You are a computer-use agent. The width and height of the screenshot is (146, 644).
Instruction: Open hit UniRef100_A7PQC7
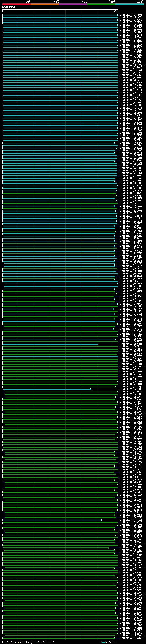131,48
